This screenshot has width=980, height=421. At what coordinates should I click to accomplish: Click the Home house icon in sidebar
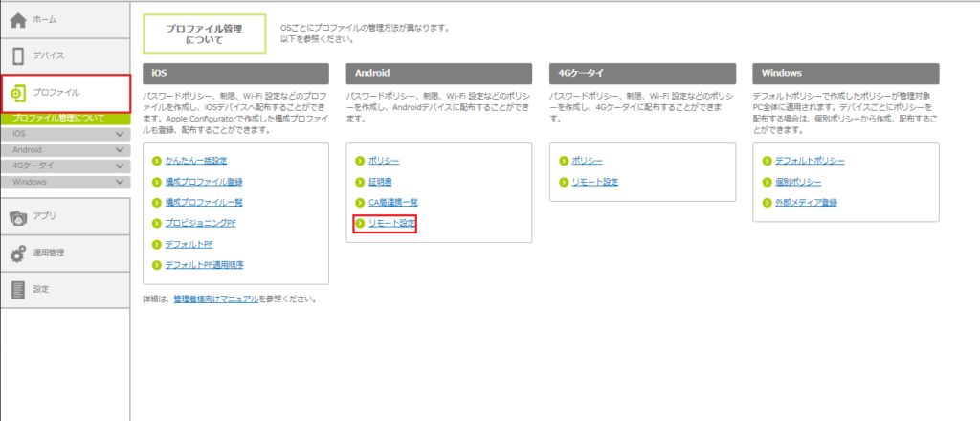(x=18, y=19)
